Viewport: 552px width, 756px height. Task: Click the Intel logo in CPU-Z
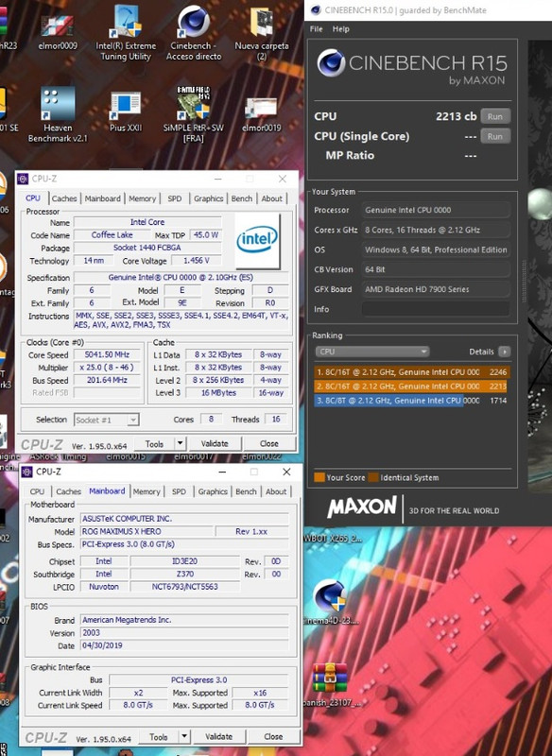[257, 240]
